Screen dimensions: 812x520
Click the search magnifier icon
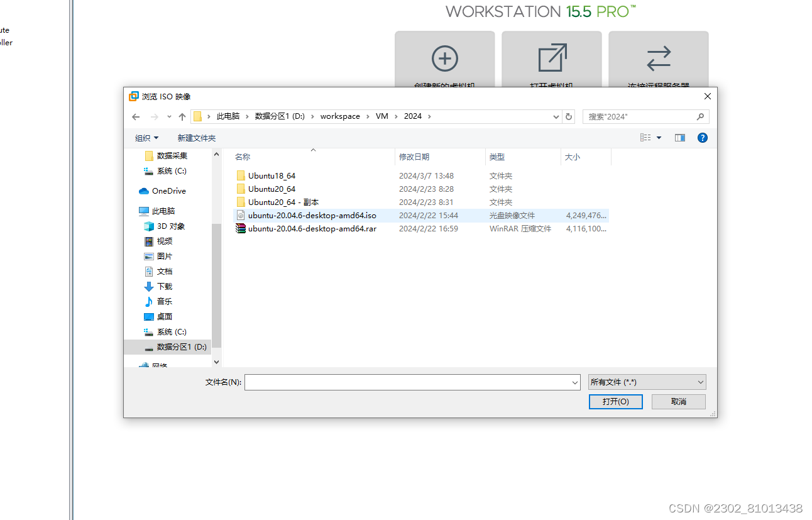(700, 117)
